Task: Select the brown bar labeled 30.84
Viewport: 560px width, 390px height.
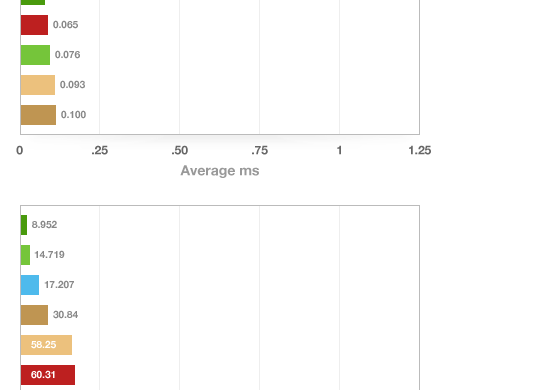Action: [x=34, y=315]
